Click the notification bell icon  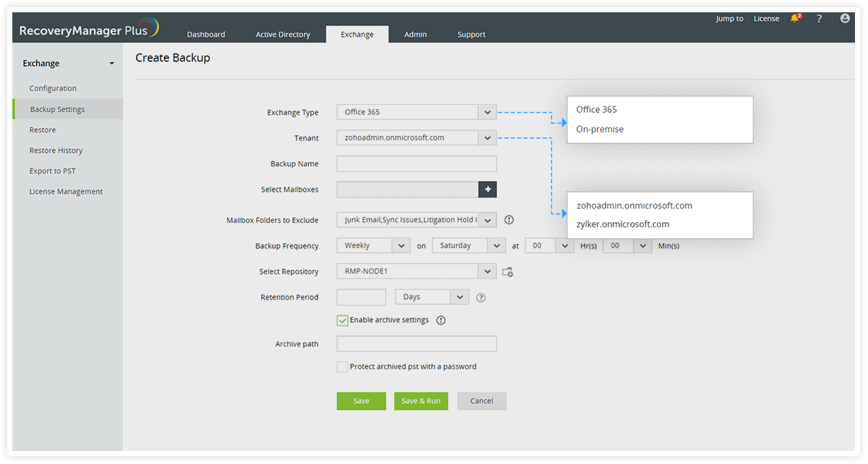795,19
